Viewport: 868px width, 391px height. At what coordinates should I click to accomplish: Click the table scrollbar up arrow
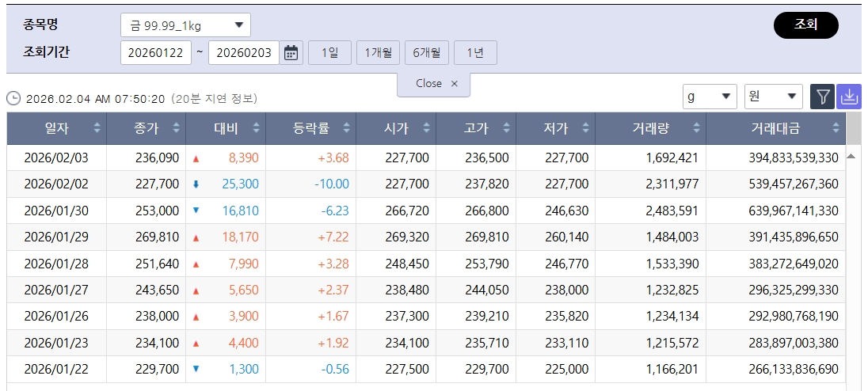click(851, 156)
